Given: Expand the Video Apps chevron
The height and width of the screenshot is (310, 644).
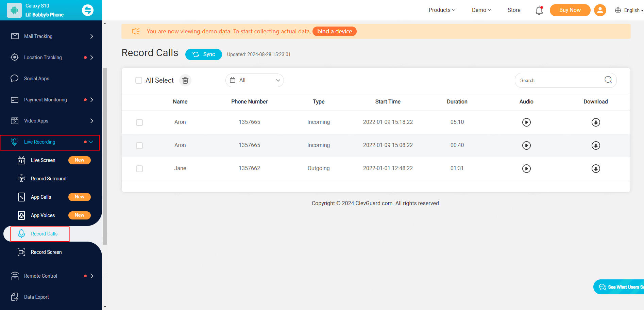Looking at the screenshot, I should [92, 121].
